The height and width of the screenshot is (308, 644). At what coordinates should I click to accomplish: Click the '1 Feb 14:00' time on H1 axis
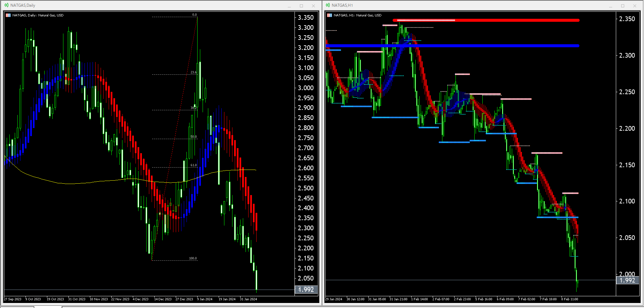[420, 299]
